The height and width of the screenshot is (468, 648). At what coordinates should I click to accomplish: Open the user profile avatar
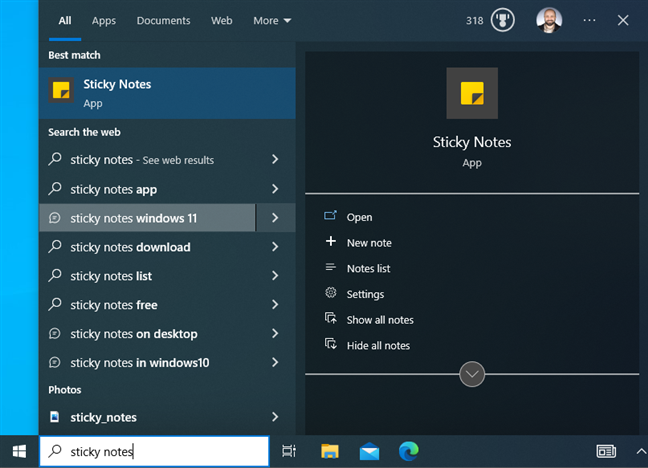pos(549,20)
